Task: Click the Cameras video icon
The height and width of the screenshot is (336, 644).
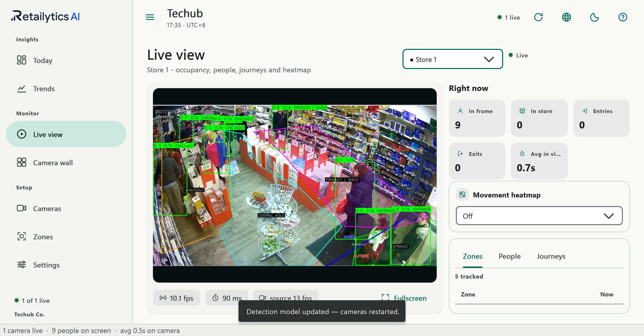Action: tap(22, 208)
